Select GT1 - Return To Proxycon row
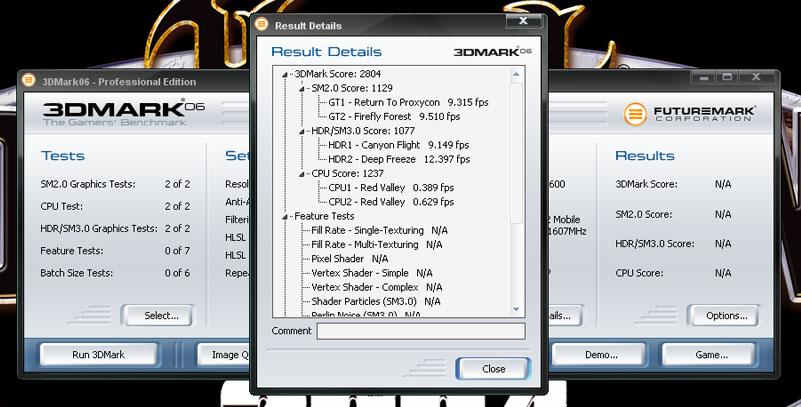Image resolution: width=801 pixels, height=407 pixels. point(408,102)
